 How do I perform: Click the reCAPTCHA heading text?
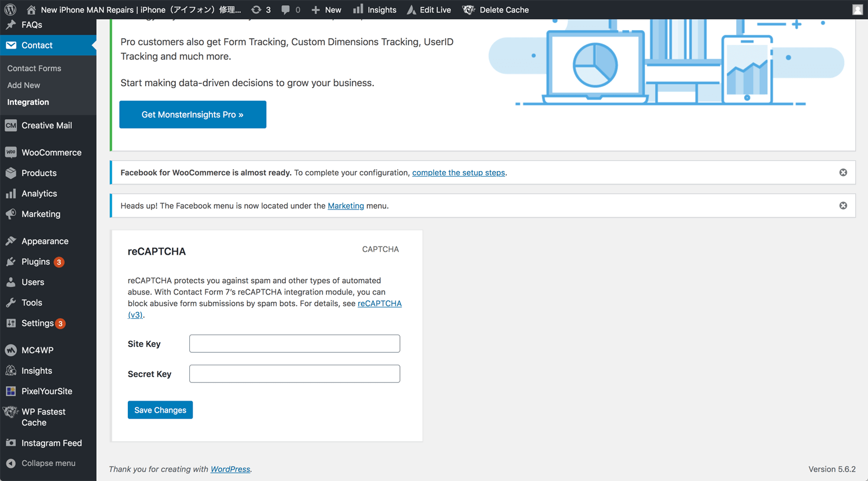point(157,251)
